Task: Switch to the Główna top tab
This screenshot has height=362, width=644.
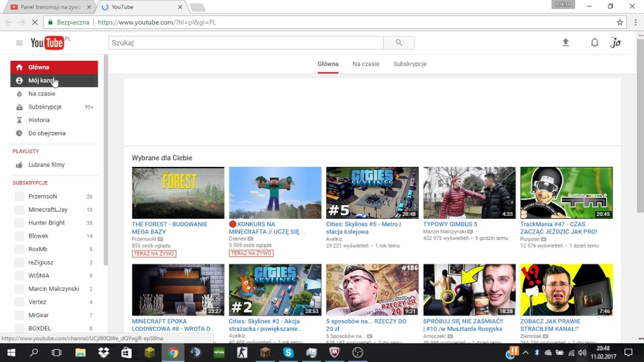Action: 328,64
